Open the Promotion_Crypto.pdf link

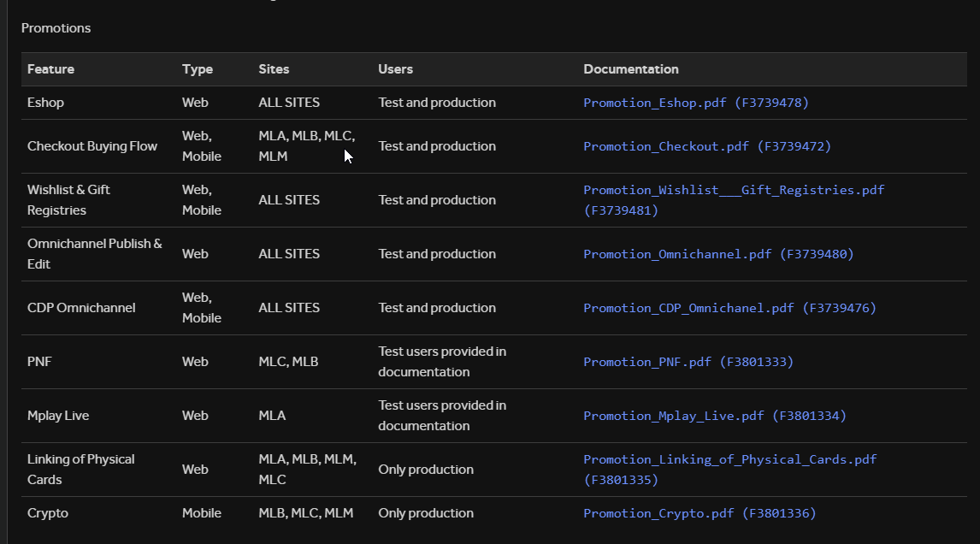700,513
